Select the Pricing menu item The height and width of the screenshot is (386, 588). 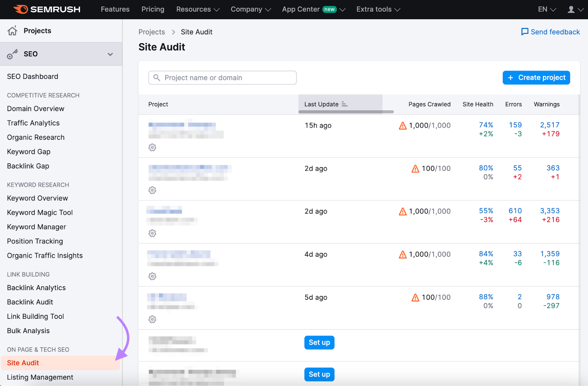coord(153,9)
